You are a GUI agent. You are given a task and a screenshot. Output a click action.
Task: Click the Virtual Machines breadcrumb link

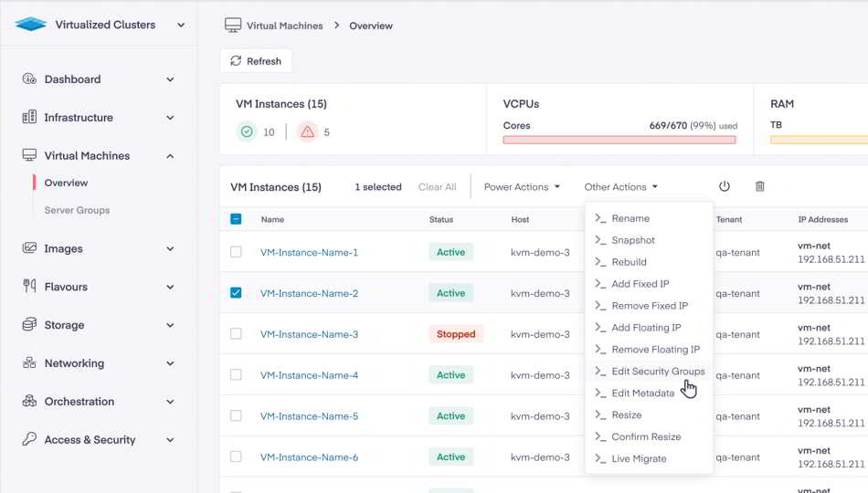coord(284,26)
